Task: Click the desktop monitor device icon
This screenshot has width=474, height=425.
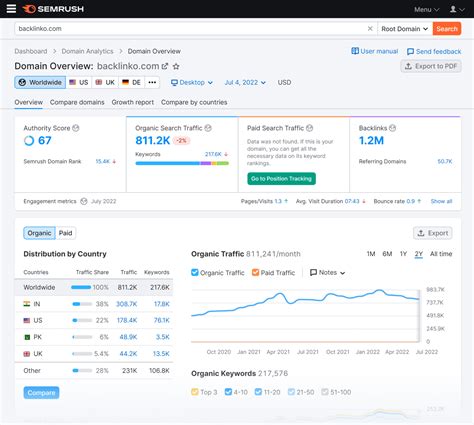Action: pyautogui.click(x=174, y=83)
